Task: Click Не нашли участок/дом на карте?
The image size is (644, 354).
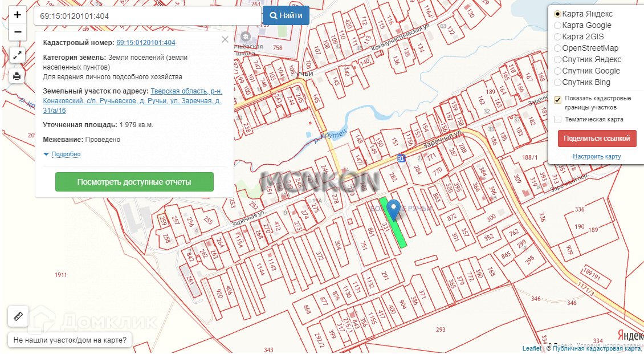Action: [70, 340]
